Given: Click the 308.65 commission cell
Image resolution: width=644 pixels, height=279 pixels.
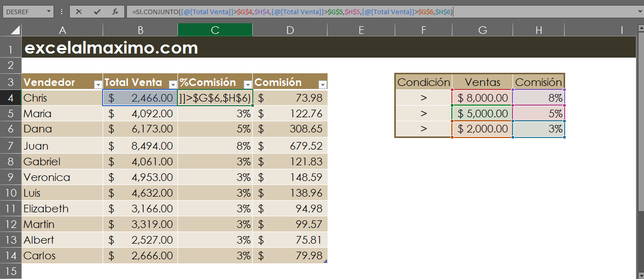Looking at the screenshot, I should click(x=290, y=129).
